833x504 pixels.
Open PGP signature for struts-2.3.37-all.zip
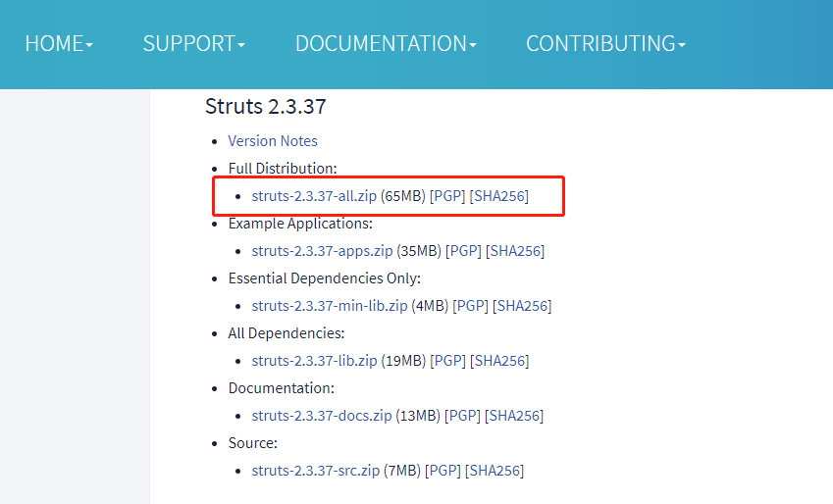pos(447,196)
